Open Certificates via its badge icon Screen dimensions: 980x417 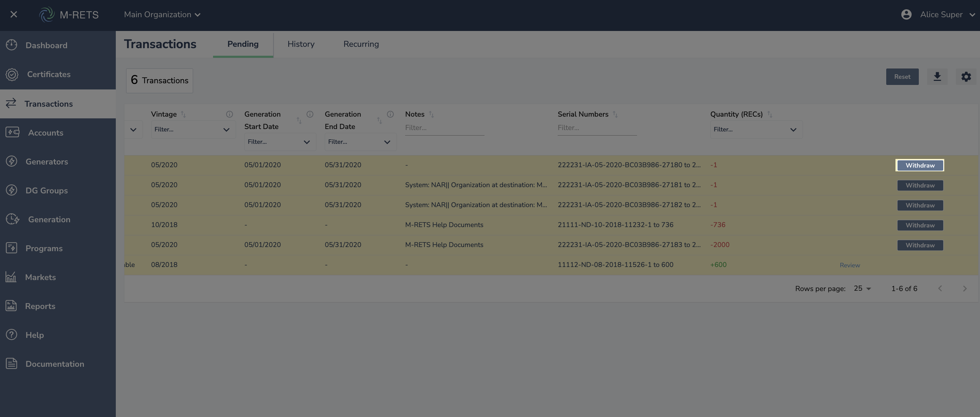point(12,74)
